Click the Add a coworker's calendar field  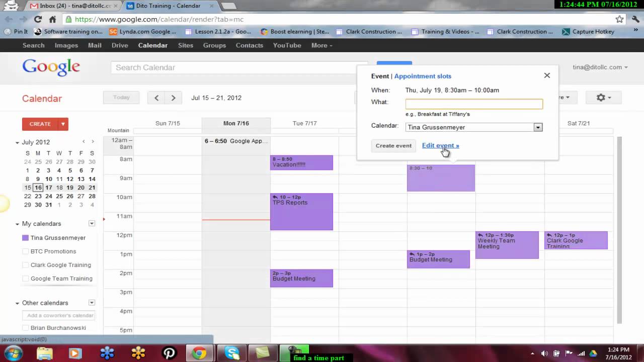(59, 316)
